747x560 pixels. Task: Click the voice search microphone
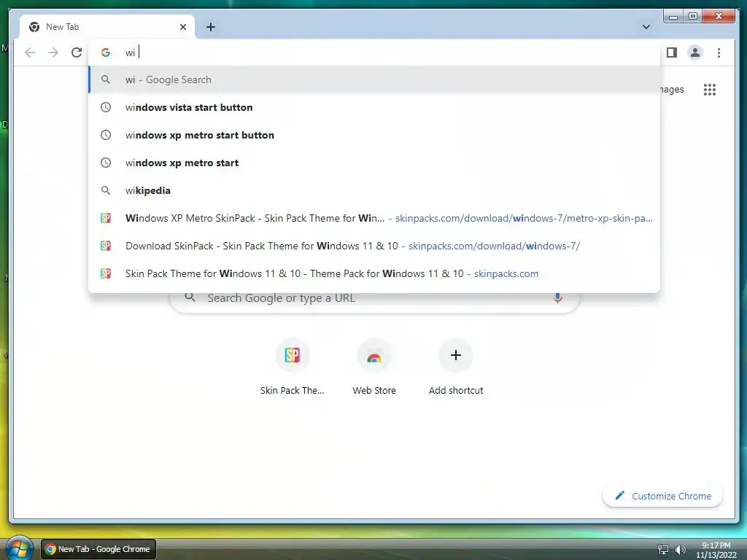point(557,298)
